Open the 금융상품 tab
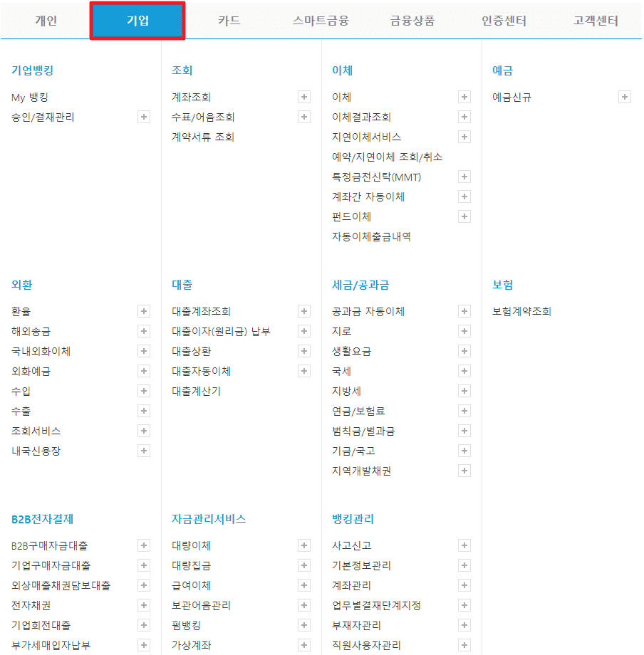The height and width of the screenshot is (655, 644). click(411, 21)
